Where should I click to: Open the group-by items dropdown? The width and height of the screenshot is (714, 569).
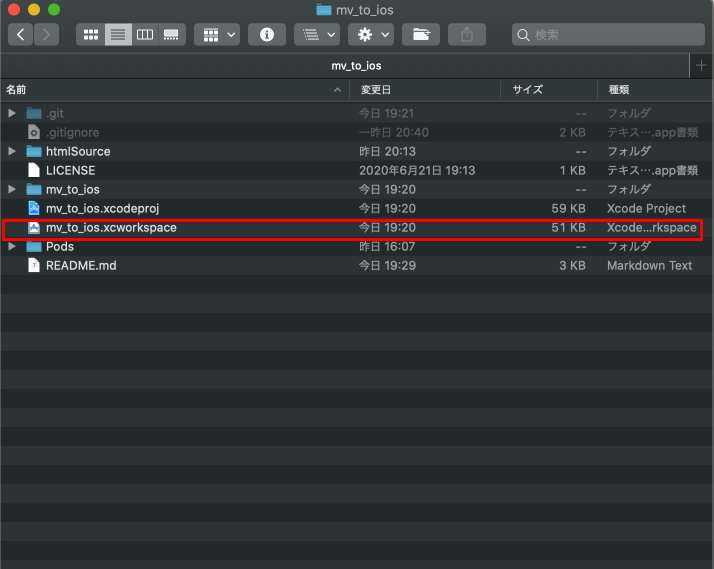(217, 35)
